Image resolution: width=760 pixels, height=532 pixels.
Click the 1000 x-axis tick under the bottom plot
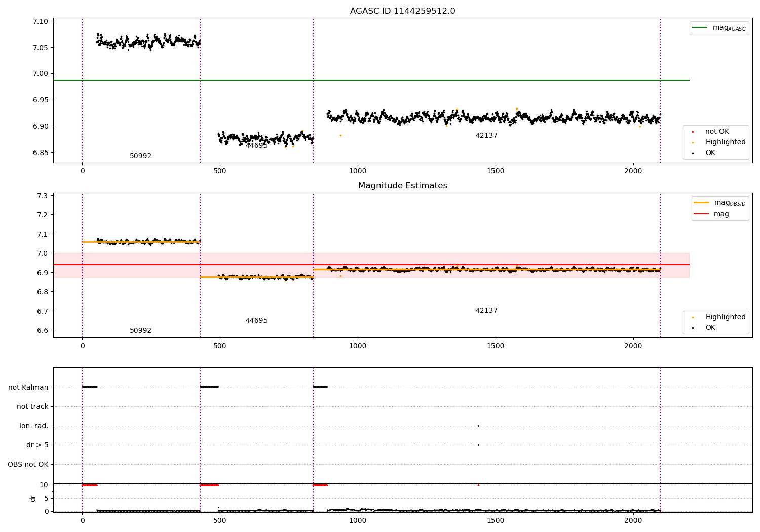click(358, 521)
